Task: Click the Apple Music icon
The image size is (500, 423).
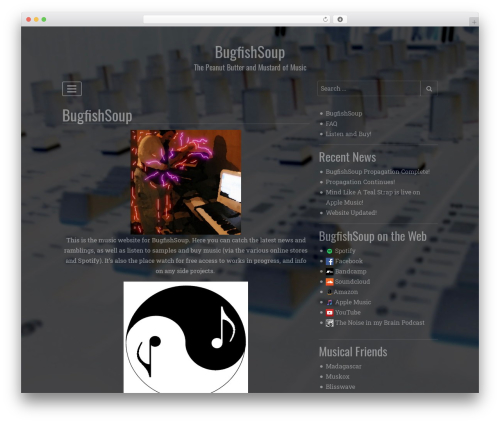Action: point(329,302)
